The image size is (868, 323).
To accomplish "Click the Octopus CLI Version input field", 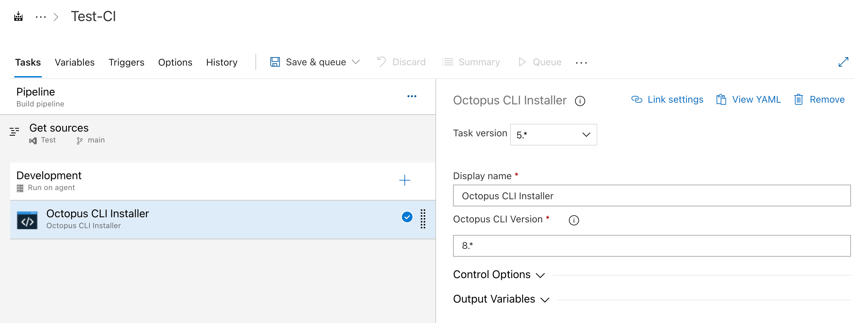I will coord(651,245).
